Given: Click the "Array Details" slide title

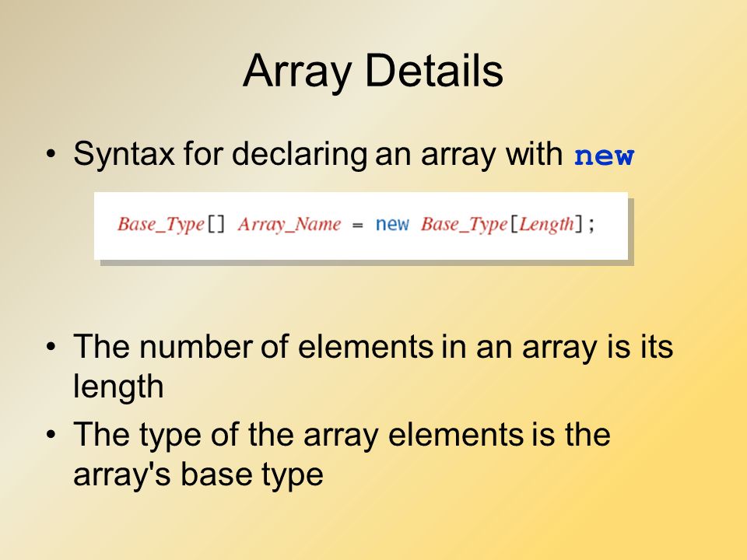Looking at the screenshot, I should pos(373,72).
